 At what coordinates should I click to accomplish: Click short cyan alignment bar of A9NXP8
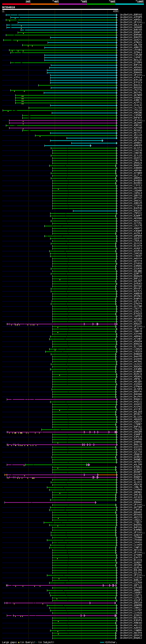(x=68, y=146)
